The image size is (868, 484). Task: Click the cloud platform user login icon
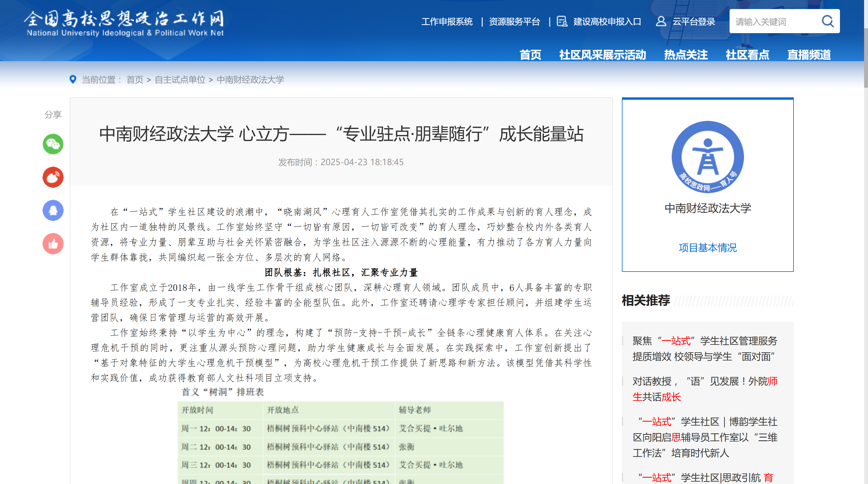(661, 22)
